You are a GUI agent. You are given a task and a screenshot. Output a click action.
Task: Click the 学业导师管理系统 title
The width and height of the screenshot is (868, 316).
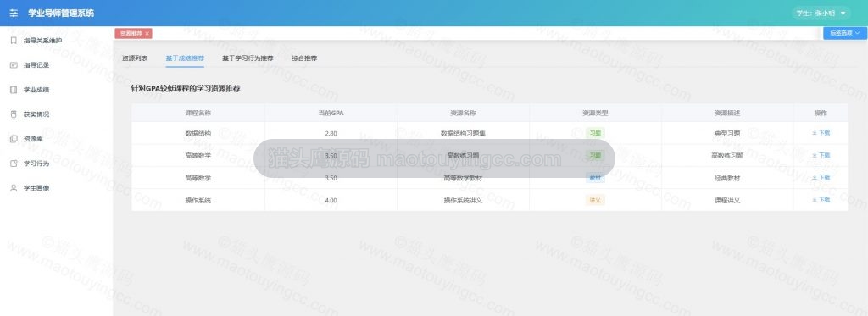pos(61,14)
